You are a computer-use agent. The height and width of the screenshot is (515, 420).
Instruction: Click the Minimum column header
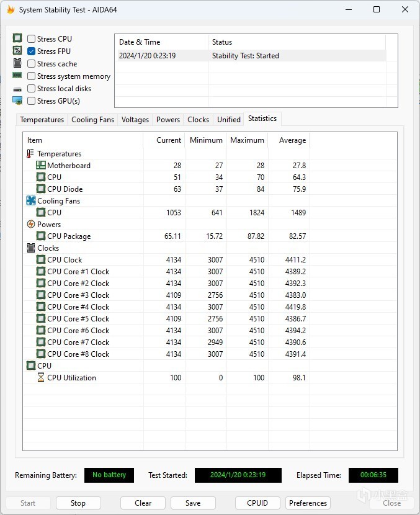[206, 140]
